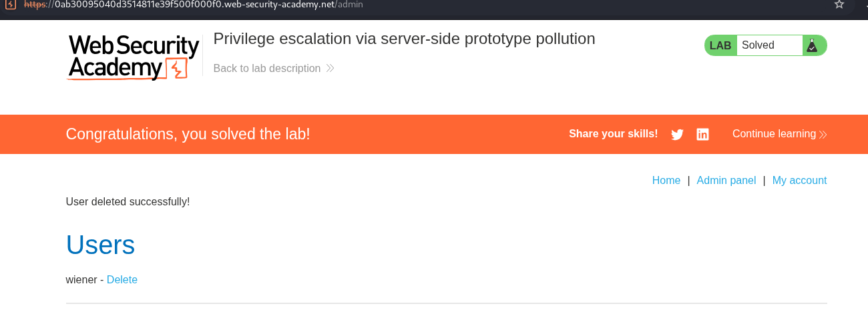Open the Web Security Academy logo
Viewport: 868px width, 312px height.
[134, 57]
